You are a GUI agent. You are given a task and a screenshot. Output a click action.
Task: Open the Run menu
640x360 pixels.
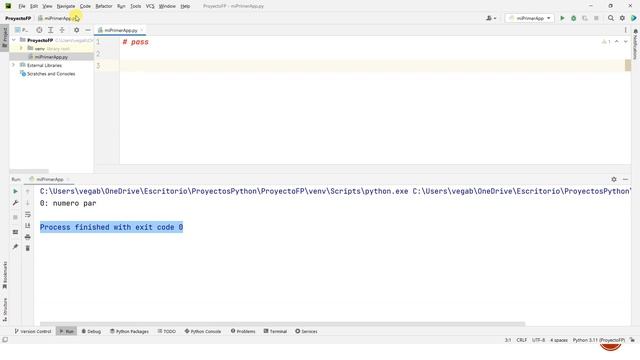(x=121, y=6)
